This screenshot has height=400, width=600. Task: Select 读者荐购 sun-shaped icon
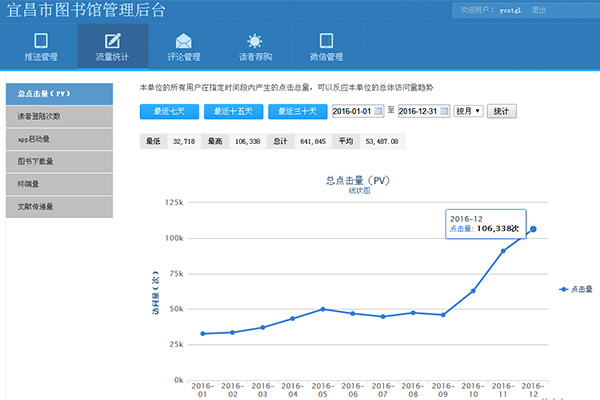click(255, 41)
